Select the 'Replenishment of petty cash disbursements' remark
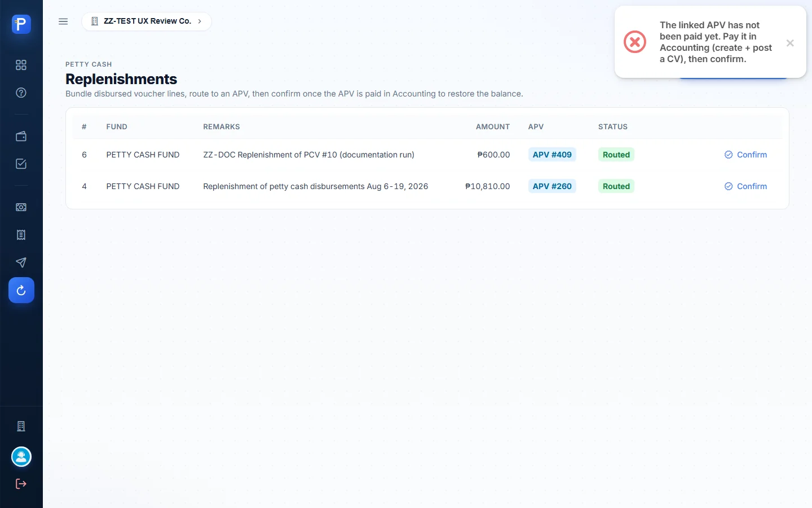Screen dimensions: 812x508 pos(316,186)
